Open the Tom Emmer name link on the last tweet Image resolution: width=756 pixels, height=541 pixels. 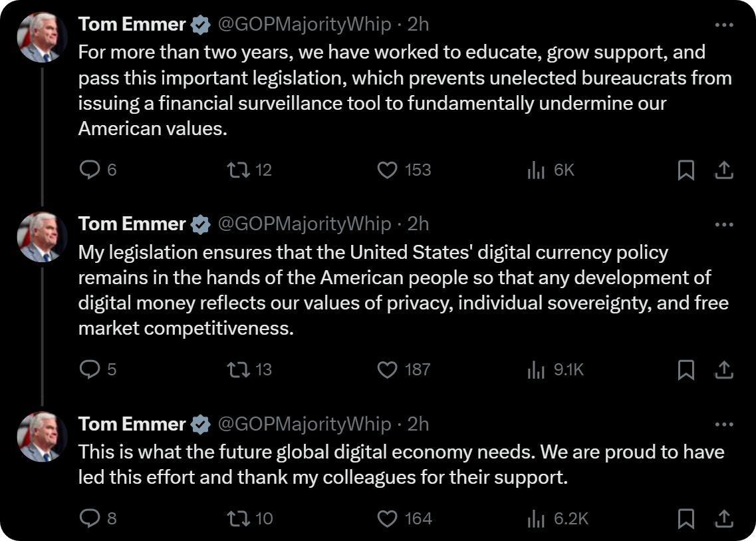click(x=132, y=424)
